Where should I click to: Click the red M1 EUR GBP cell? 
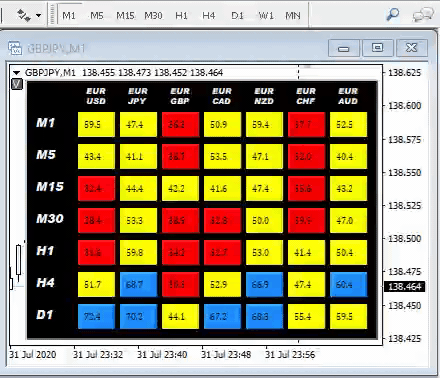pos(180,124)
